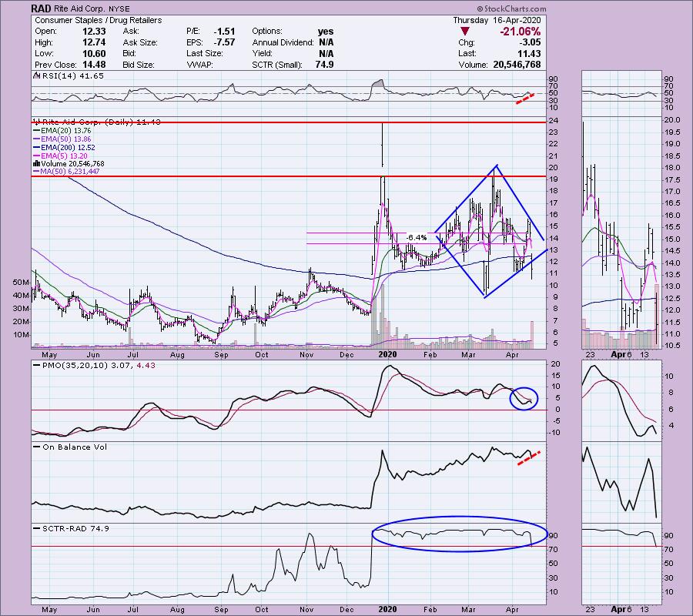Click the header Volume value 20,546,768
Image resolution: width=693 pixels, height=616 pixels.
pos(517,65)
